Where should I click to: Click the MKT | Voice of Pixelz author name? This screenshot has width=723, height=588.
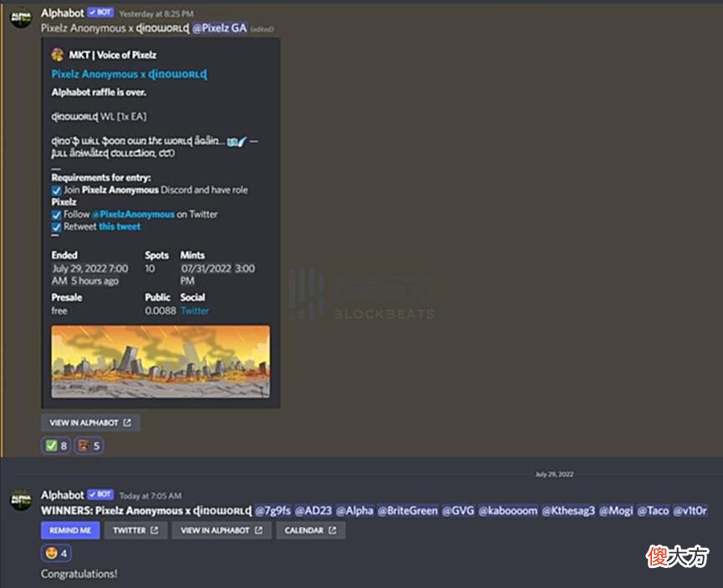(113, 55)
